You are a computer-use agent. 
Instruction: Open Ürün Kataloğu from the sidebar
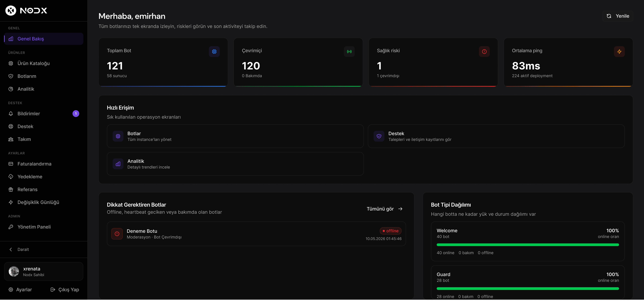point(44,64)
